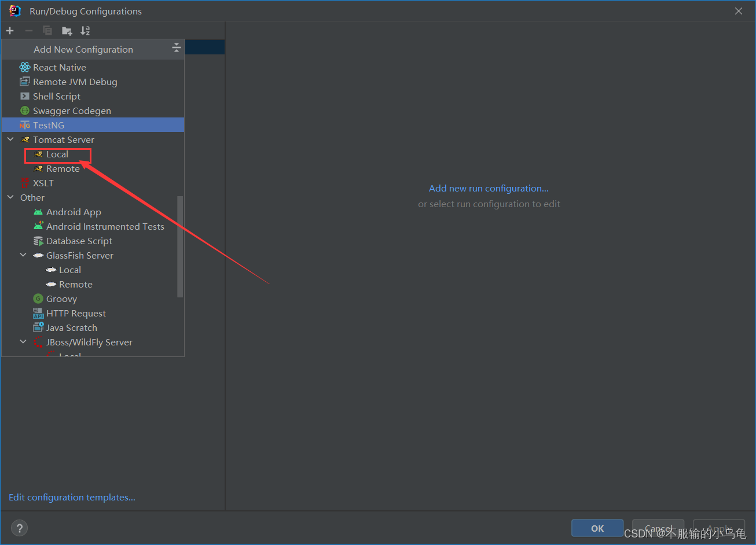This screenshot has width=756, height=545.
Task: Click the Sort Configurations alphabetically icon
Action: [85, 31]
